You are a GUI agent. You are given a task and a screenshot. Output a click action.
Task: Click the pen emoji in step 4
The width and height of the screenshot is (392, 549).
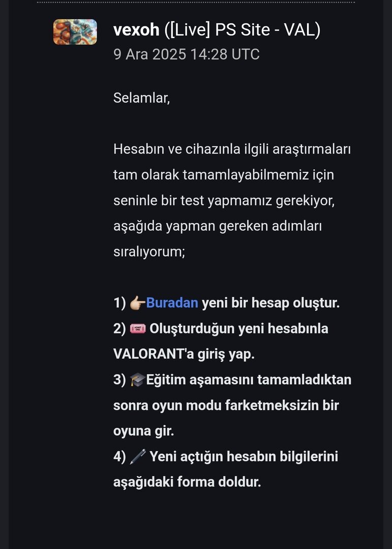coord(137,457)
